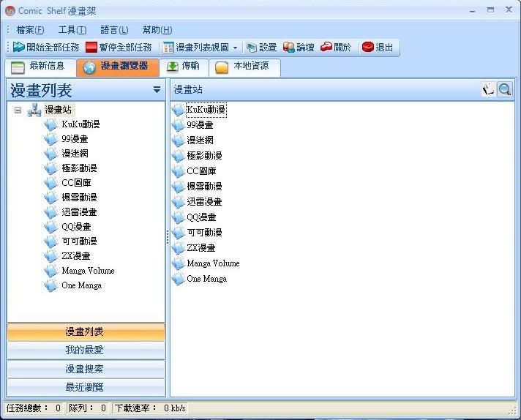Select 99漫畫 in the left tree
This screenshot has width=521, height=420.
(x=75, y=139)
